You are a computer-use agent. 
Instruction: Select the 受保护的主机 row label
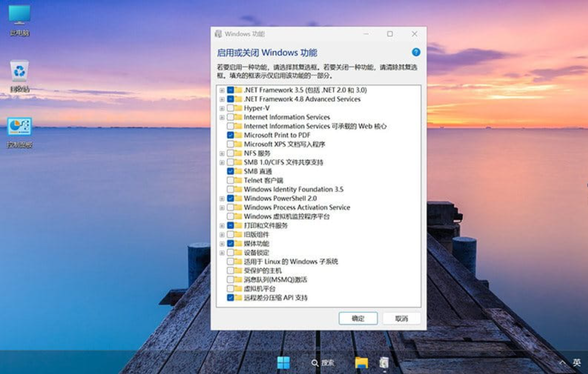pyautogui.click(x=263, y=271)
